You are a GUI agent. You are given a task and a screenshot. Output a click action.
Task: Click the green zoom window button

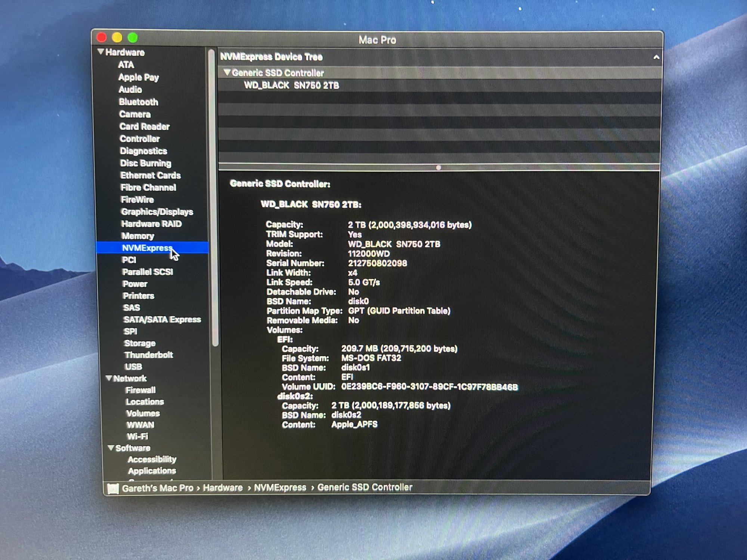pyautogui.click(x=133, y=38)
